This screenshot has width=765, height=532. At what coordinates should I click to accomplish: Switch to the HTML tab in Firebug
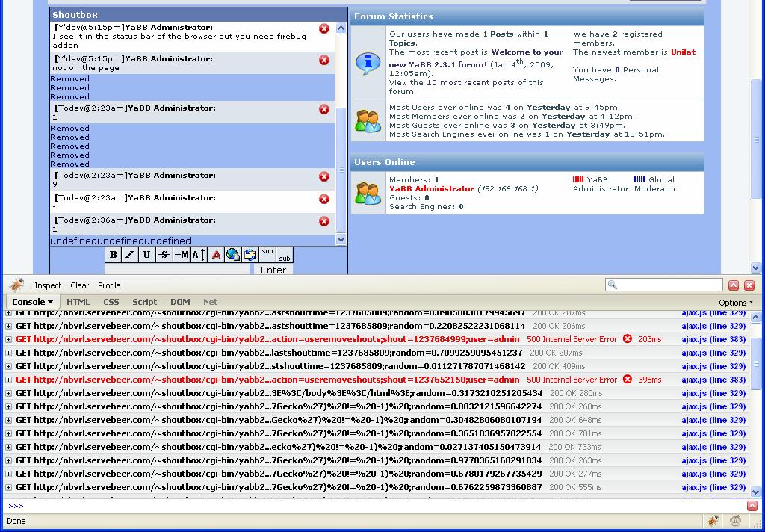pos(78,302)
